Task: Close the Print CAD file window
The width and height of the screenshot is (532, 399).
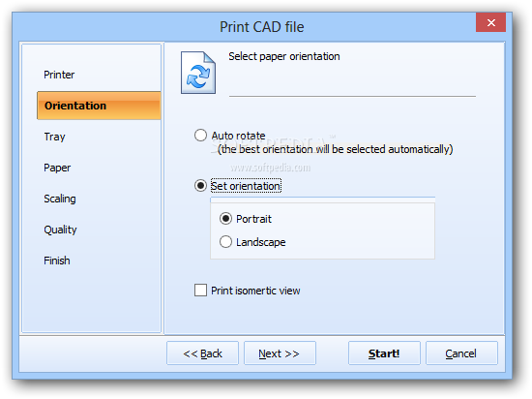Action: [491, 22]
